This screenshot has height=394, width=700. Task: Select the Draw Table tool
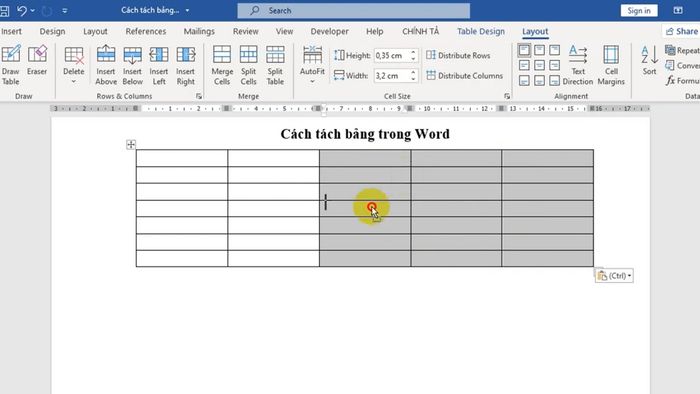pos(11,65)
